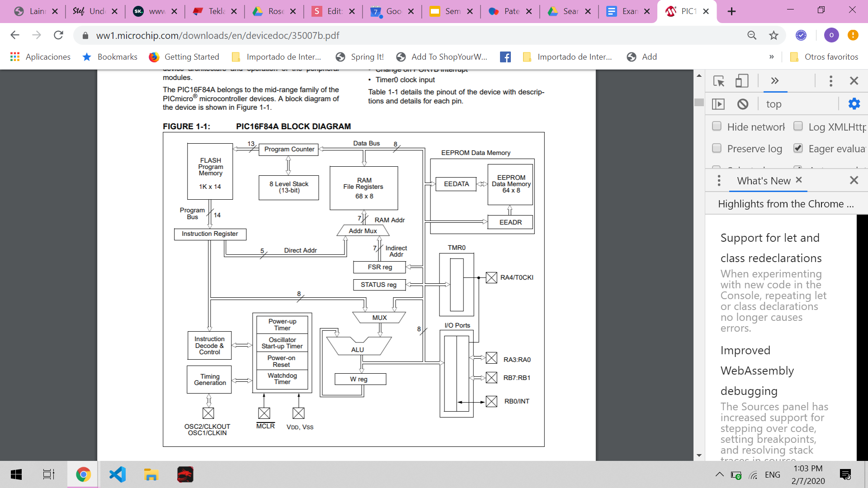Expand more DevTools tabs with the chevron
The height and width of the screenshot is (488, 868).
tap(775, 81)
